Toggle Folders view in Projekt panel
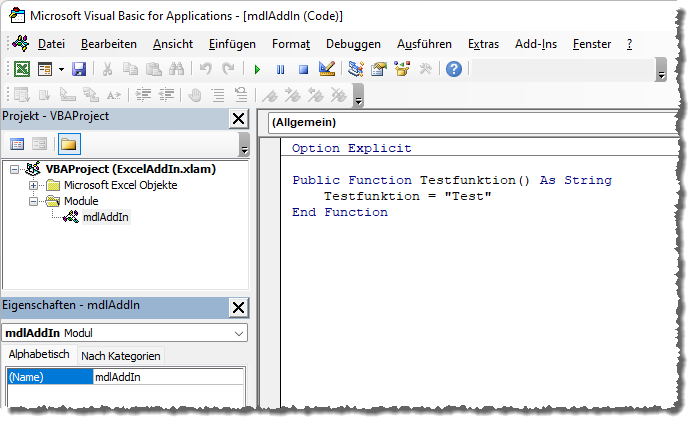 pos(68,144)
